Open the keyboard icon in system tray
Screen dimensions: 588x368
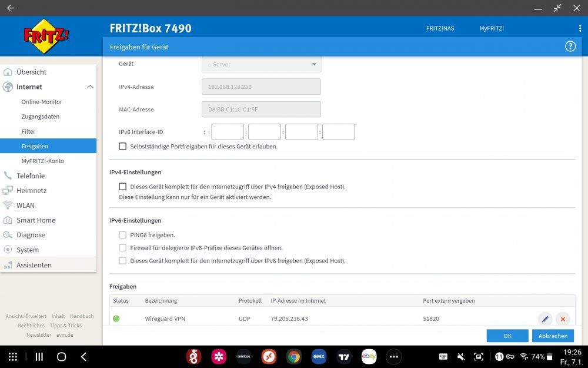click(x=443, y=357)
